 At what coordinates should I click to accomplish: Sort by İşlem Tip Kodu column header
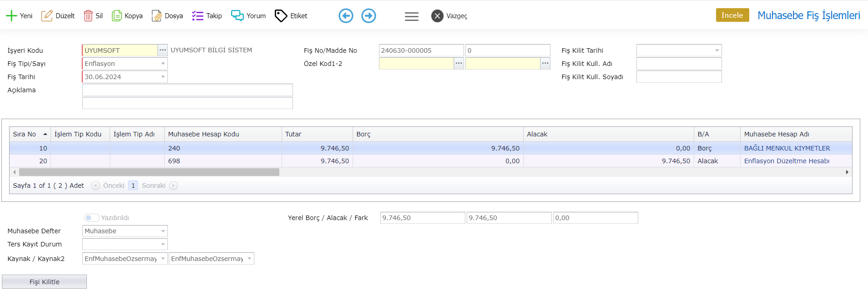pyautogui.click(x=80, y=134)
